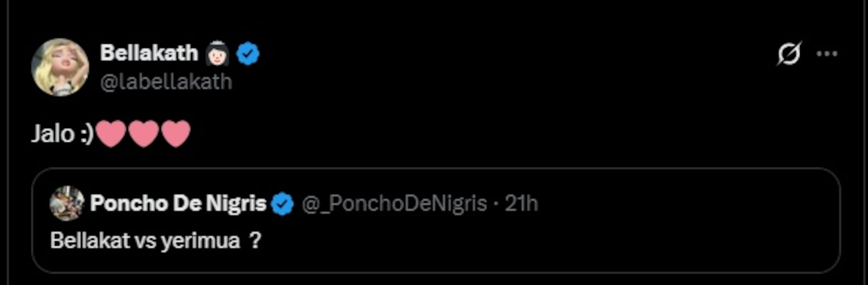This screenshot has width=868, height=285.
Task: Open the @labellakath handle link
Action: [166, 82]
